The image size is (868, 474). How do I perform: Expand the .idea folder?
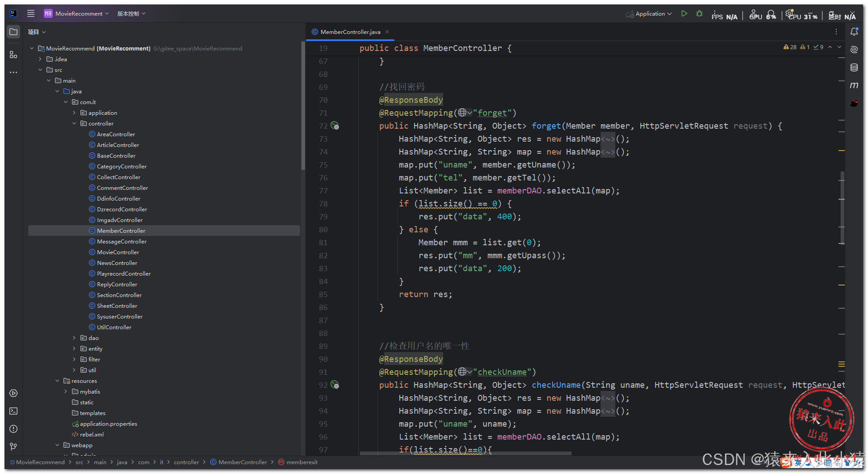point(40,59)
